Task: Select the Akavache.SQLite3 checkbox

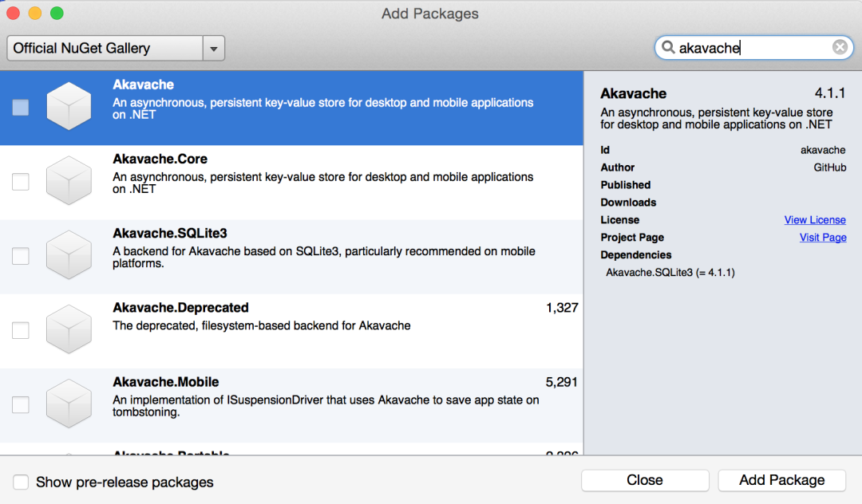Action: coord(21,256)
